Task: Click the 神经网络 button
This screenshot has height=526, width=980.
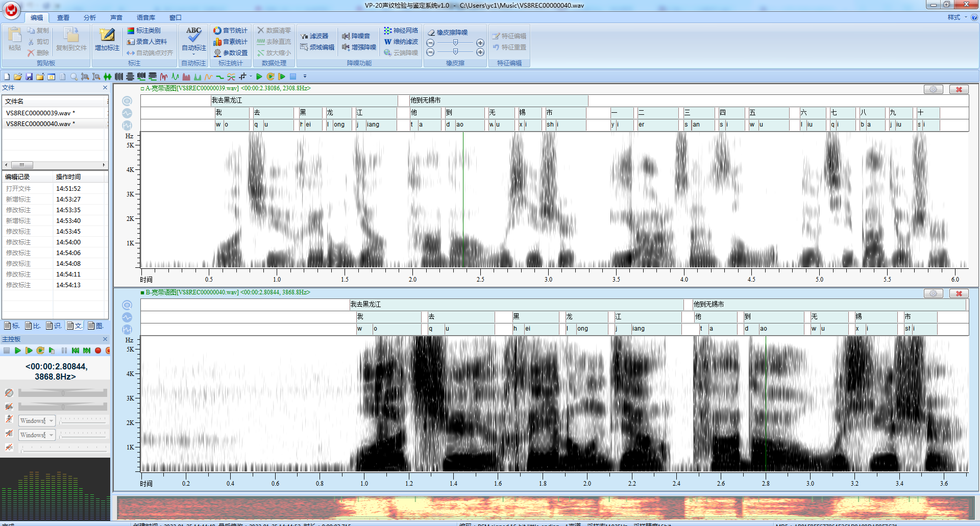Action: click(401, 31)
